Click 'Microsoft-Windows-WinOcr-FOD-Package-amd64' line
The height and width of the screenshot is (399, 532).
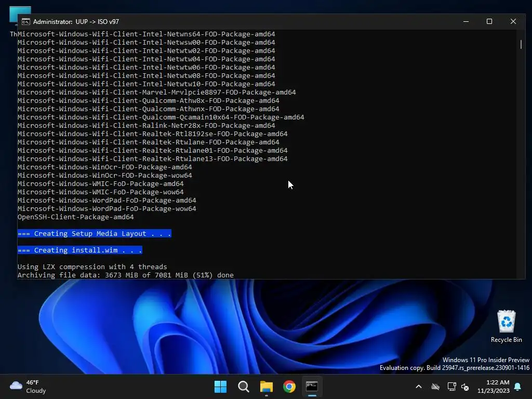coord(105,167)
